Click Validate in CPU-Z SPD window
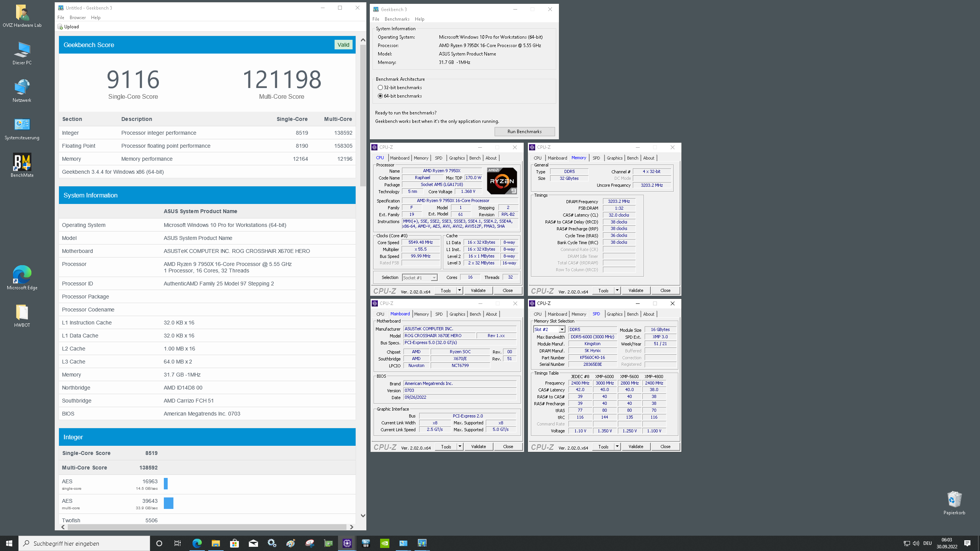The height and width of the screenshot is (551, 980). pos(636,447)
